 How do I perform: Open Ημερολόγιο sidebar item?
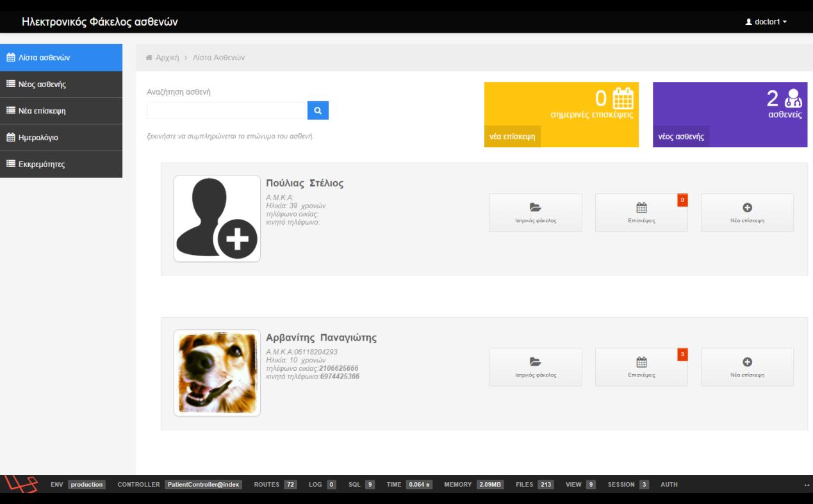61,138
